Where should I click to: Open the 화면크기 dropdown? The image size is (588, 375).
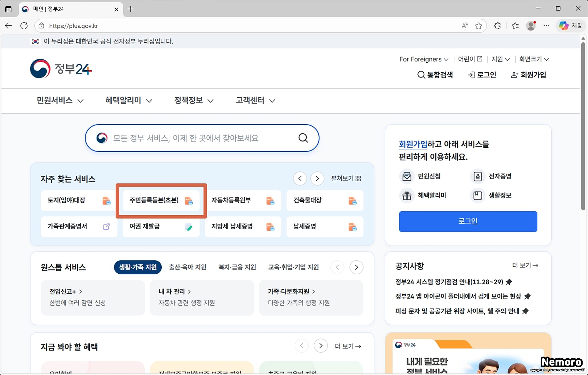(x=533, y=59)
